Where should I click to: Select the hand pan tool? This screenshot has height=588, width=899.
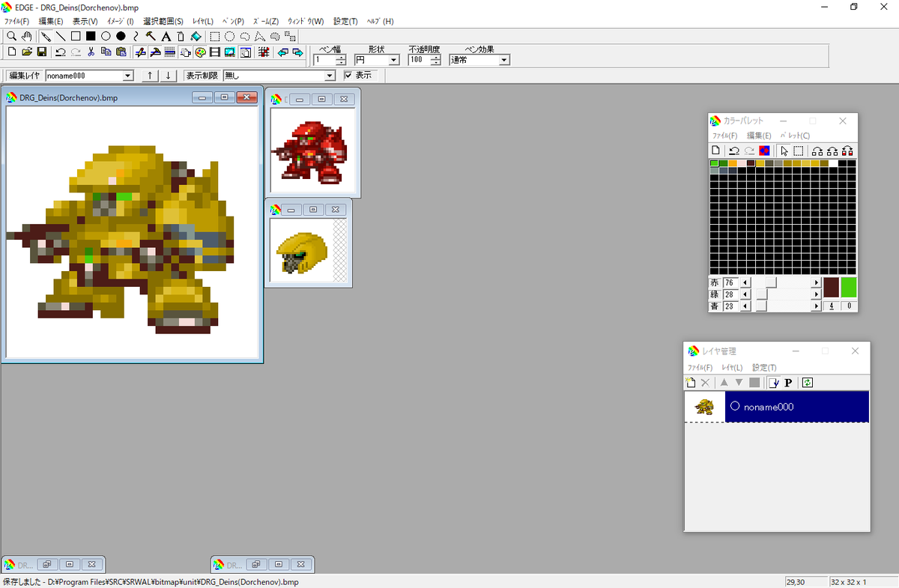(x=26, y=36)
